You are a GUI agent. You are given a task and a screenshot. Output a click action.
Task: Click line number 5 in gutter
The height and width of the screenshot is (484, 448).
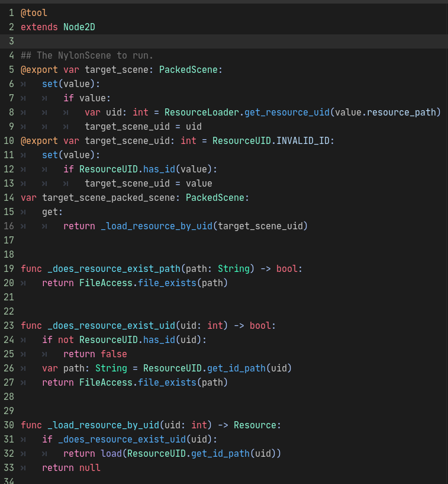(x=11, y=70)
